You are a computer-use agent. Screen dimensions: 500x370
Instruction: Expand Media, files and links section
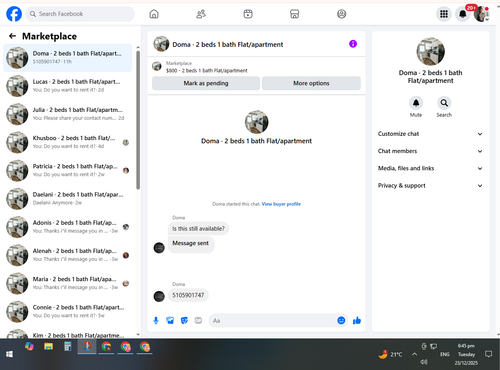[x=430, y=168]
